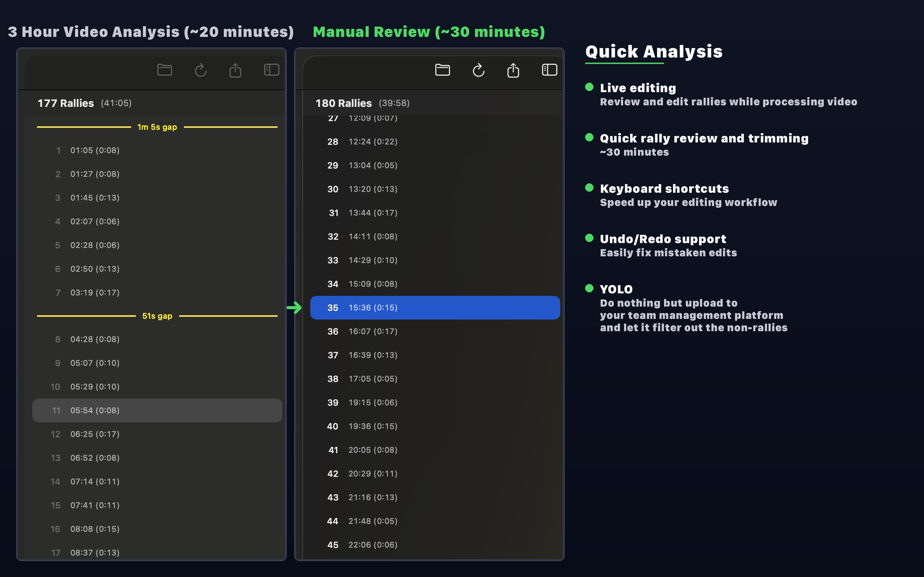Select rally 35 at 15:36
This screenshot has height=577, width=924.
click(434, 308)
